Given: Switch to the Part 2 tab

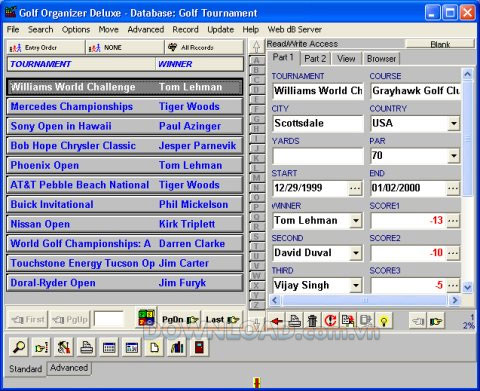Looking at the screenshot, I should [x=315, y=59].
